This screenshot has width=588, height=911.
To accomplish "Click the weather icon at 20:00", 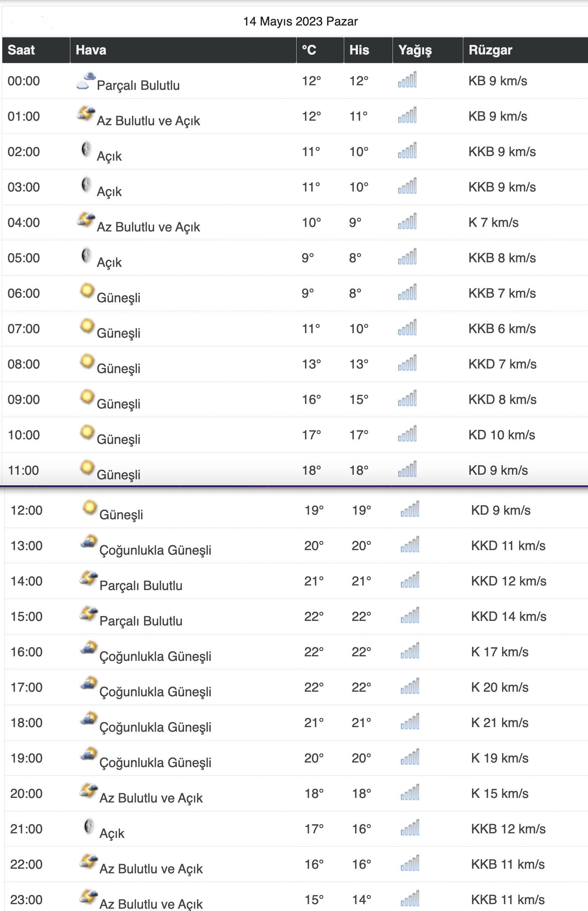I will point(89,790).
